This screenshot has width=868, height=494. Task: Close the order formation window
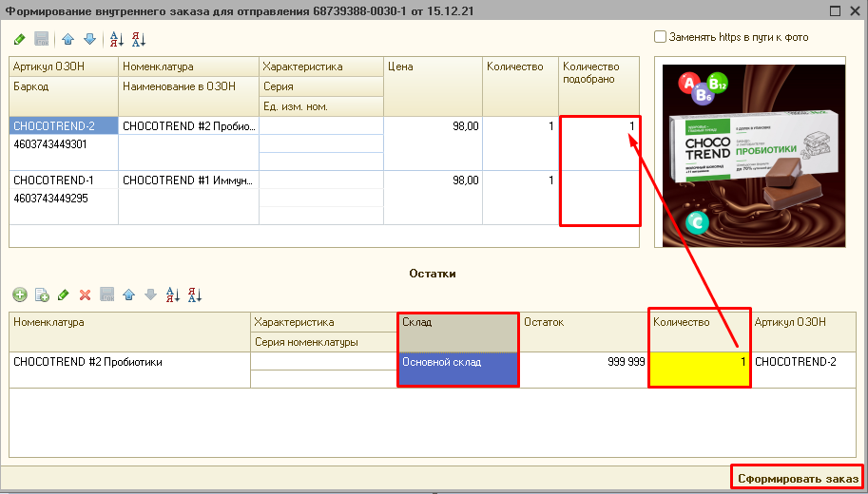855,10
